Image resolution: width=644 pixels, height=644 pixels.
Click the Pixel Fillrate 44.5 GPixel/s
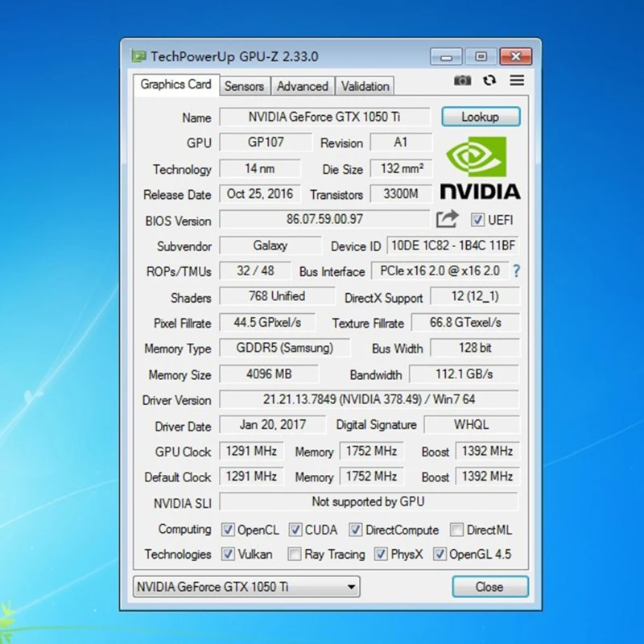click(x=267, y=323)
